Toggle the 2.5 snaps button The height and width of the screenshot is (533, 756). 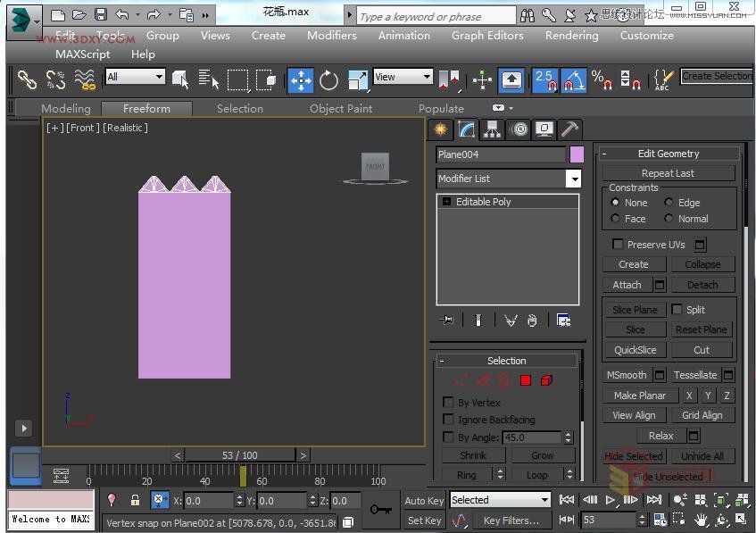click(544, 80)
